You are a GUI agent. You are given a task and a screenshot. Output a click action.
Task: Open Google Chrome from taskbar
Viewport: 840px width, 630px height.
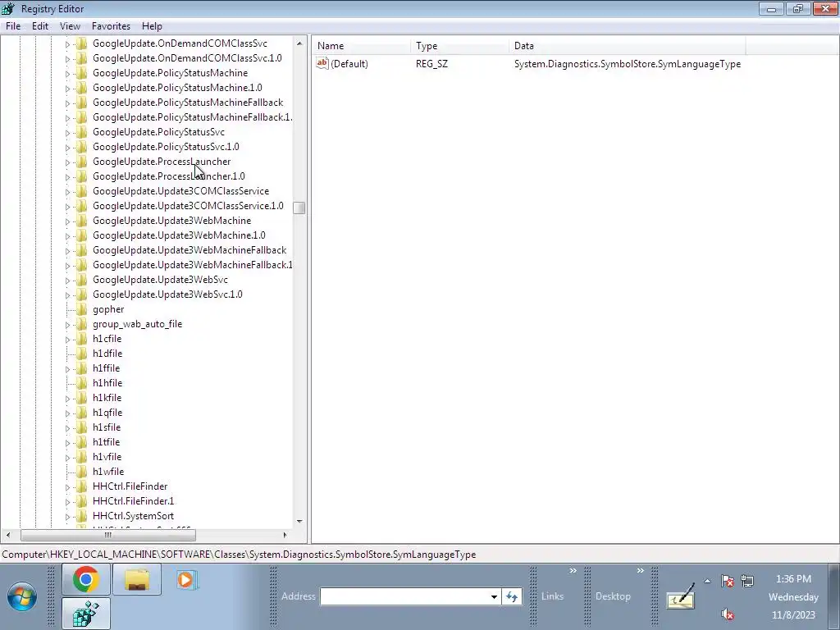click(85, 580)
